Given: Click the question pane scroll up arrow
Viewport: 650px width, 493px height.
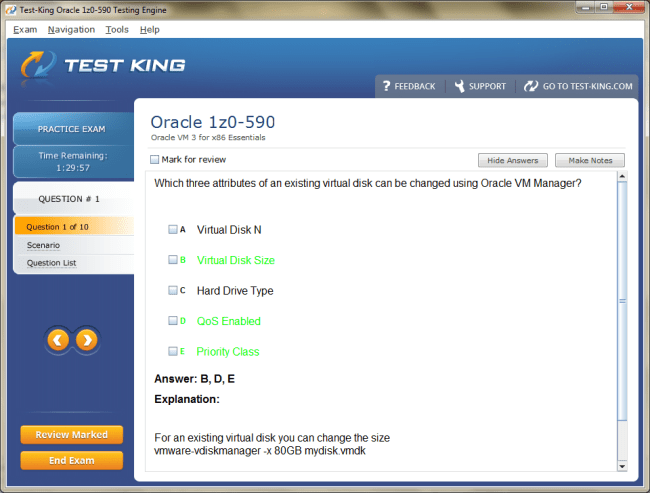Looking at the screenshot, I should point(622,176).
